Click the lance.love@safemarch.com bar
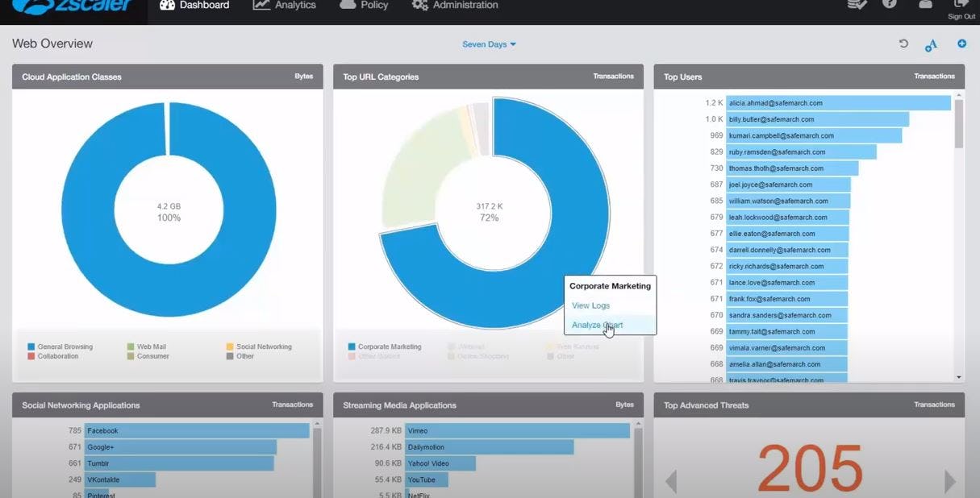The width and height of the screenshot is (980, 498). click(786, 283)
